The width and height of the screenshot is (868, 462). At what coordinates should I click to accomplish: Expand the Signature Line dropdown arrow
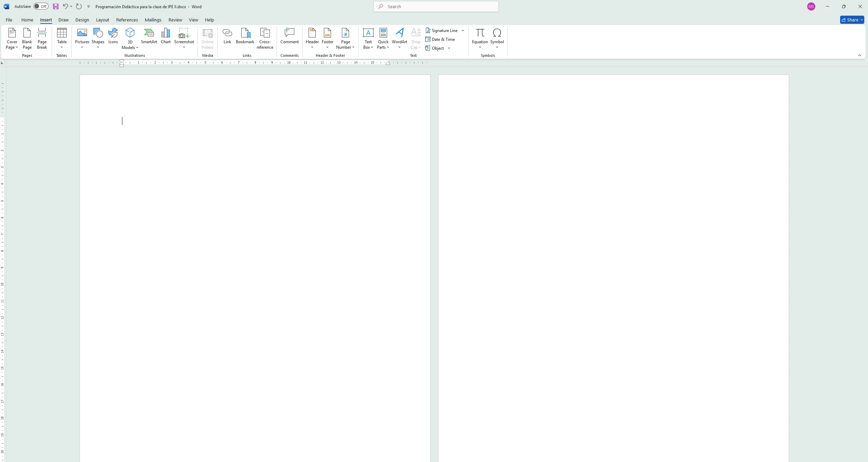coord(463,31)
